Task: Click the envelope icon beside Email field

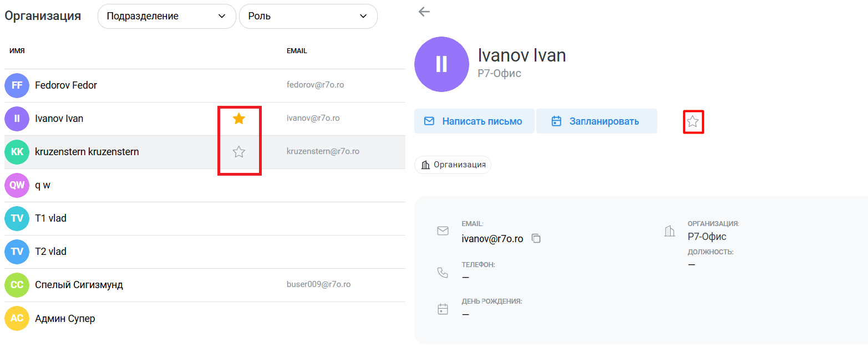Action: (443, 231)
